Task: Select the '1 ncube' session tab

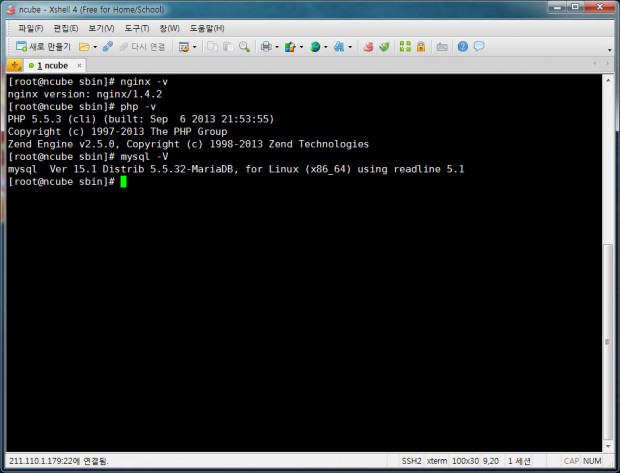Action: (x=50, y=65)
